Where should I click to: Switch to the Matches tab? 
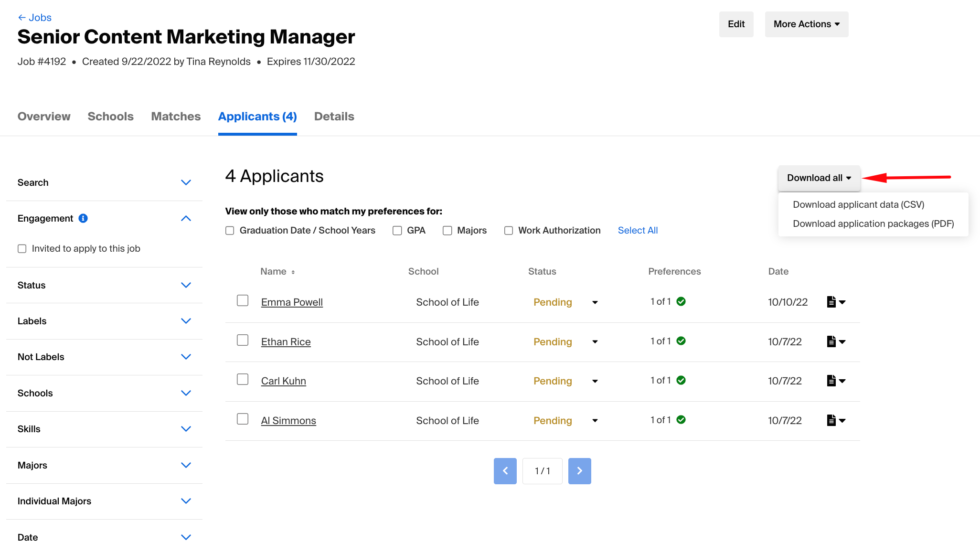[x=176, y=116]
